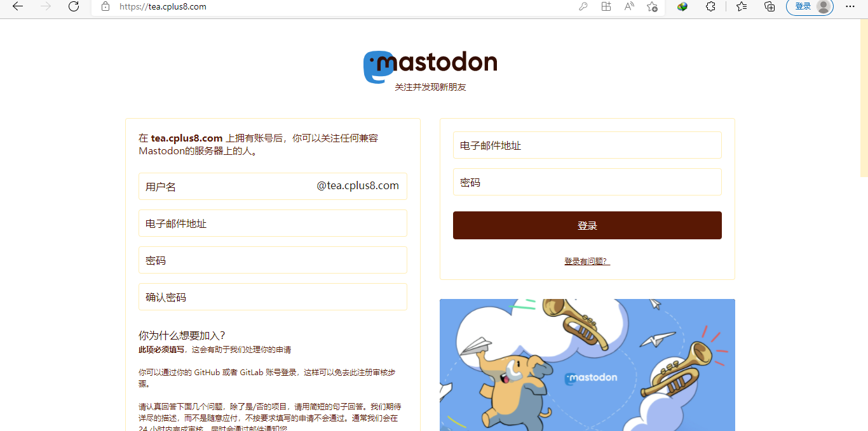The height and width of the screenshot is (431, 868).
Task: Open saved passwords key icon
Action: 583,6
